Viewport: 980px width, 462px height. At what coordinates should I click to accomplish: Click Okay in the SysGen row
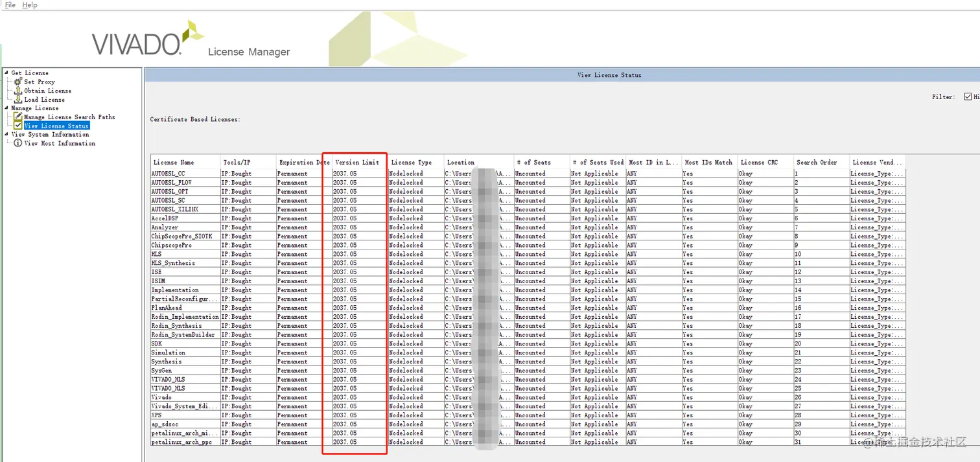(x=746, y=371)
